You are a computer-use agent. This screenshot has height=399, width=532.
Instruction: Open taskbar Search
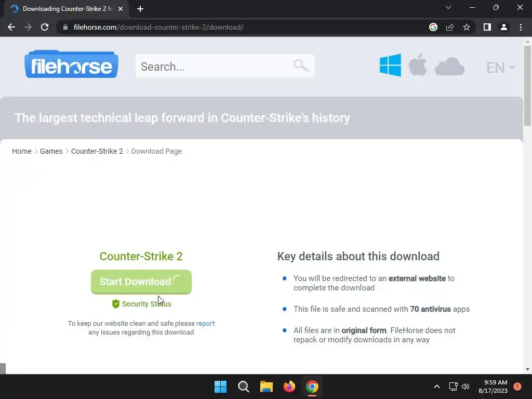click(244, 387)
